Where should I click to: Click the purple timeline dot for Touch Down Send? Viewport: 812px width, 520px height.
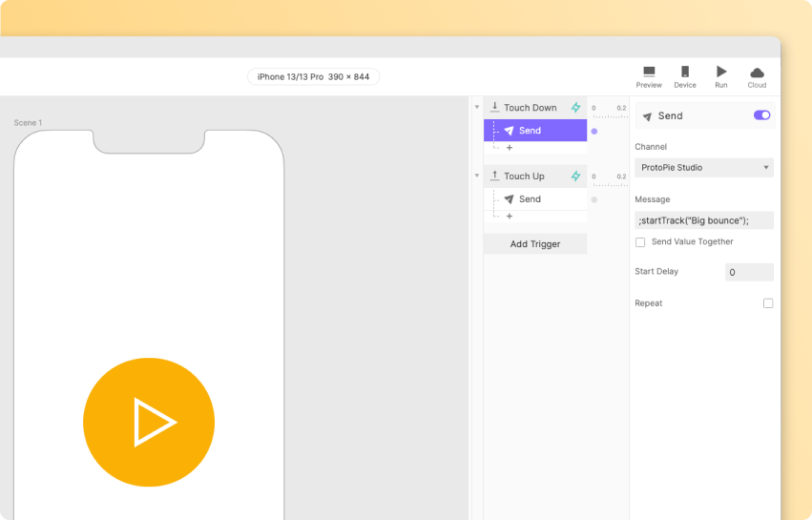pyautogui.click(x=594, y=131)
